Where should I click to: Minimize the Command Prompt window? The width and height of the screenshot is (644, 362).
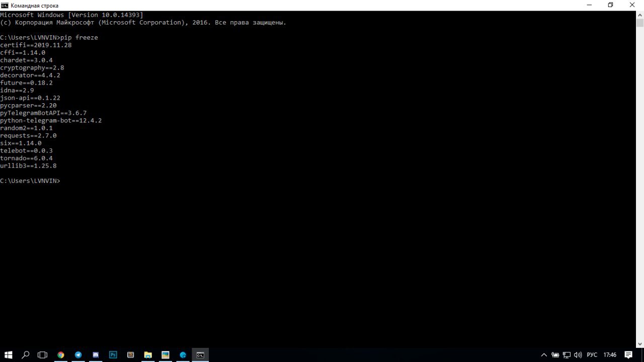[589, 5]
